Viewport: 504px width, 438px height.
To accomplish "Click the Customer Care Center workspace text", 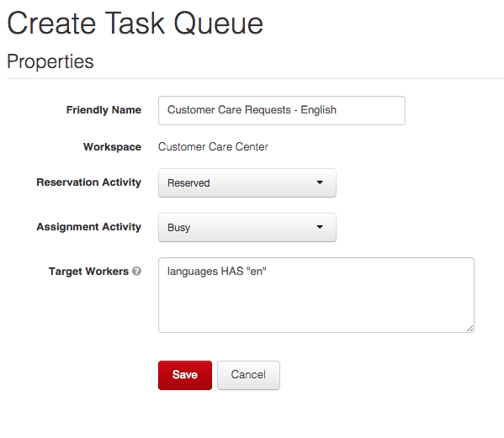I will point(213,147).
